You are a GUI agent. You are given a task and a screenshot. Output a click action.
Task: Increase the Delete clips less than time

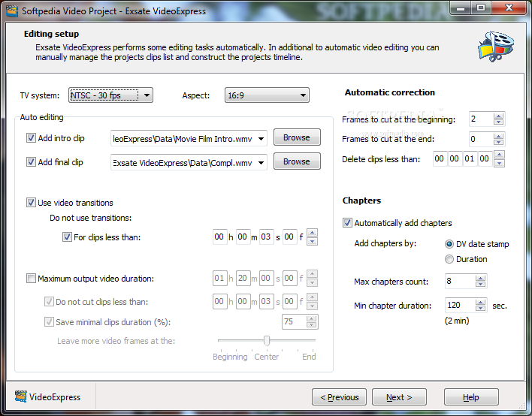(499, 155)
